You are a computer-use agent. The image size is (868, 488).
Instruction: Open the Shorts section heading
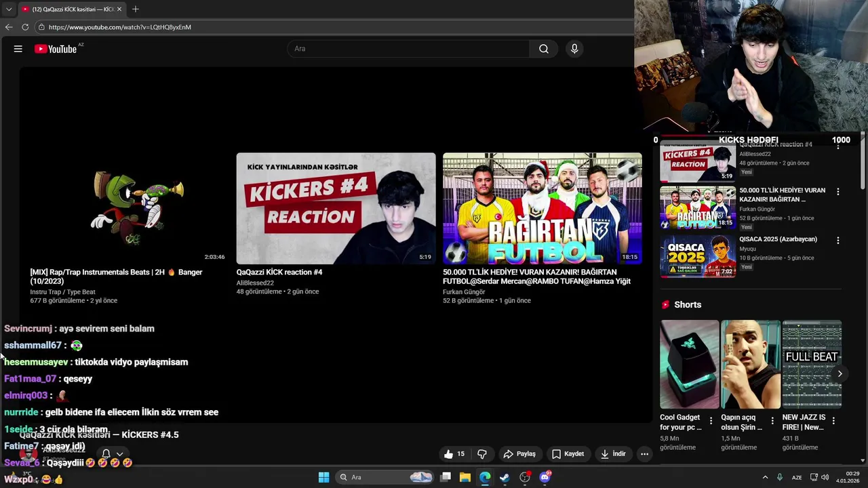[x=688, y=305]
